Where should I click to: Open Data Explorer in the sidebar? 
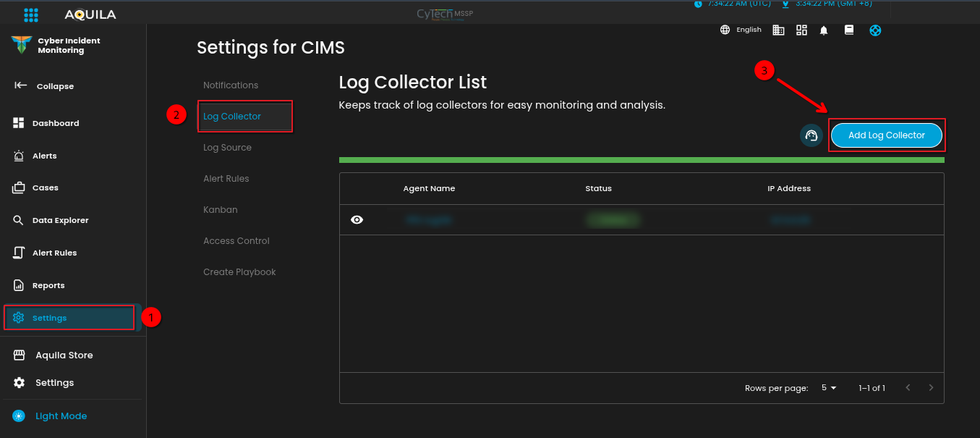[x=60, y=221]
